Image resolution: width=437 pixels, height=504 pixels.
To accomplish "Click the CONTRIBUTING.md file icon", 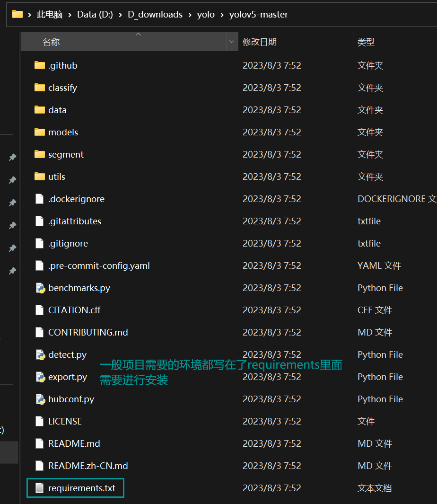I will pyautogui.click(x=40, y=332).
